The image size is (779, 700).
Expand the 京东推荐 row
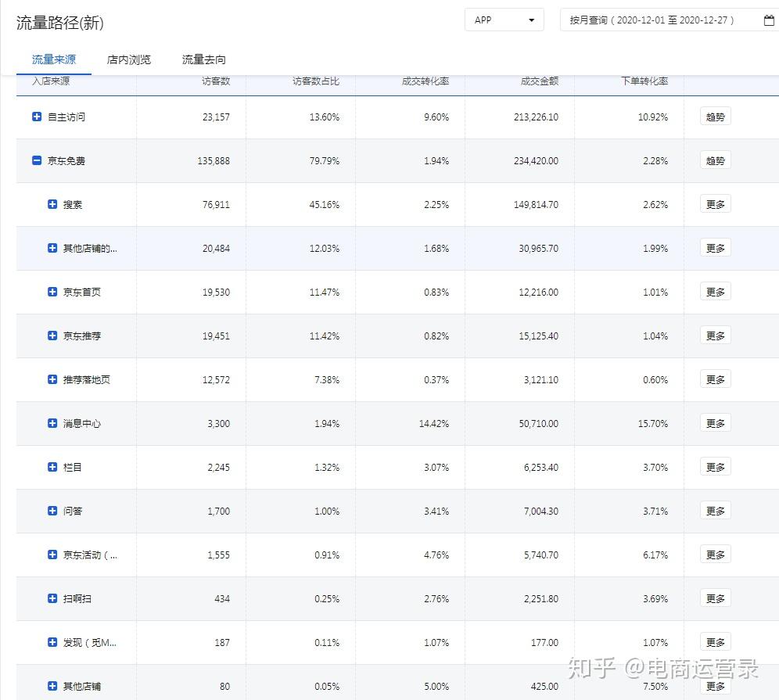point(52,336)
